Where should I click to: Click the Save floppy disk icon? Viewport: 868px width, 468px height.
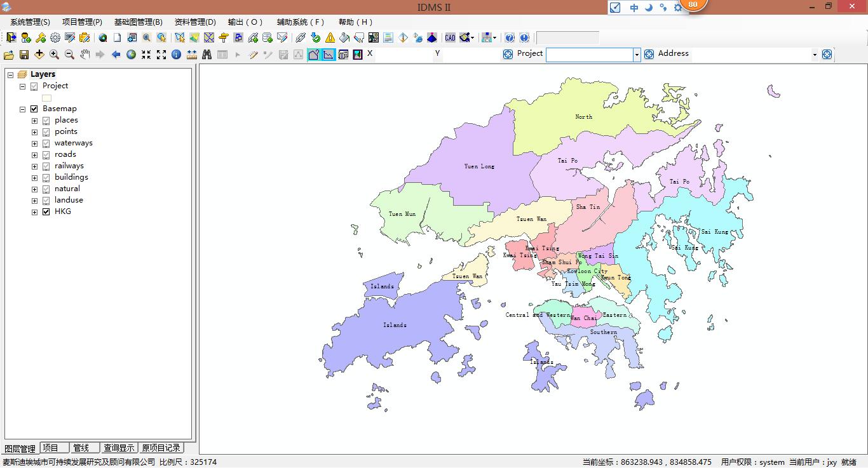point(24,55)
